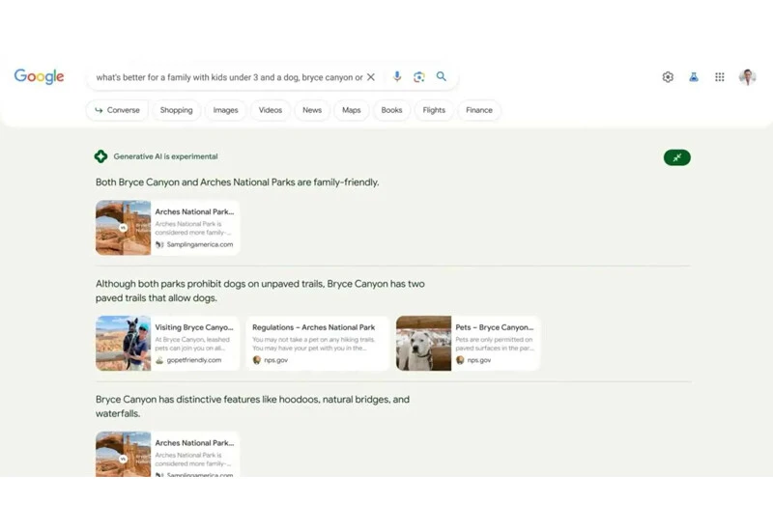
Task: Switch to the Shopping filter
Action: coord(176,110)
